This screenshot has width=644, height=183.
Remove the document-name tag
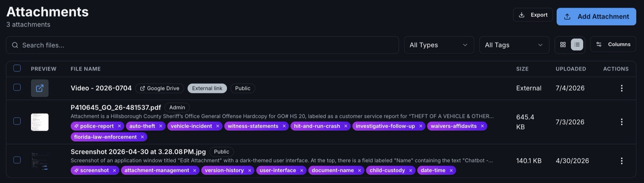(360, 170)
